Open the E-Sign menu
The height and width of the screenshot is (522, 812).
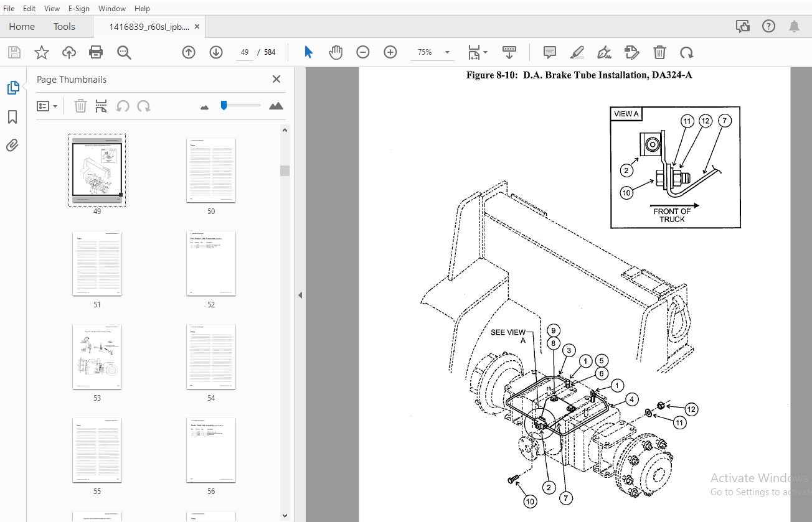tap(79, 8)
